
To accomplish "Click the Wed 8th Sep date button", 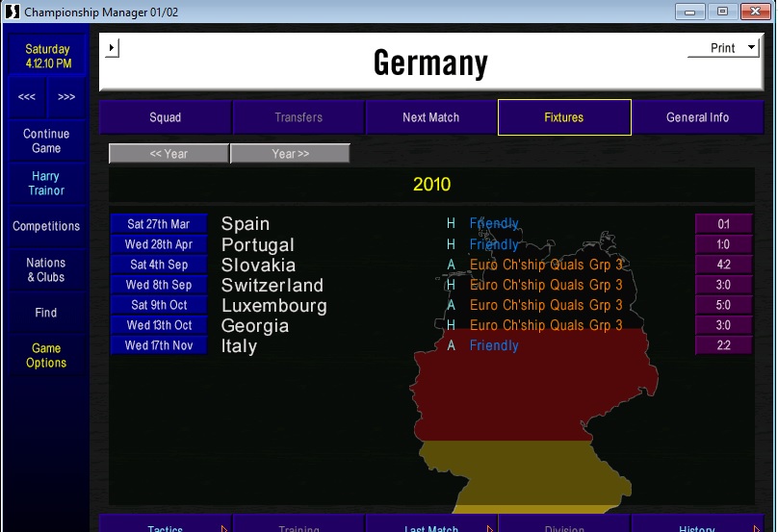I will (159, 285).
